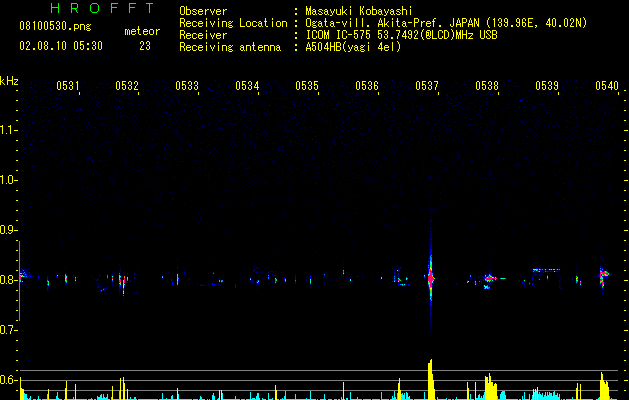Click the Receiver label
This screenshot has width=629, height=400.
[203, 35]
